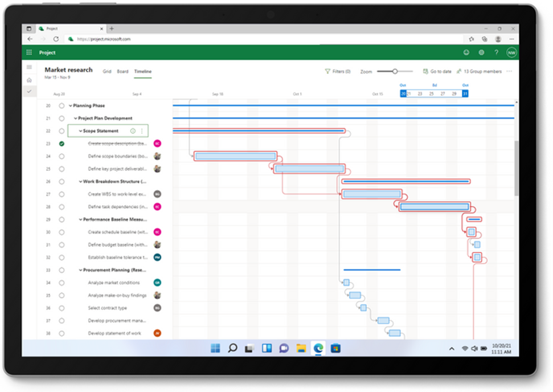Screen dimensions: 553x392
Task: Click Go to date button
Action: pos(437,71)
